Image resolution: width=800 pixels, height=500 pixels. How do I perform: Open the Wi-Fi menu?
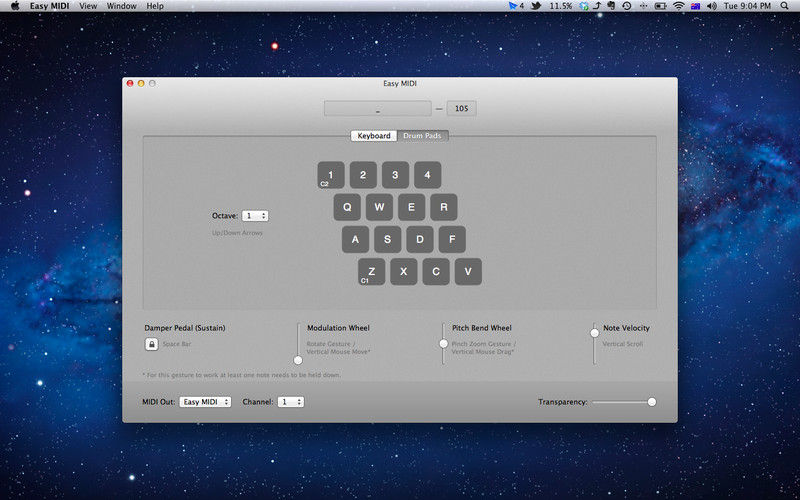pos(678,6)
